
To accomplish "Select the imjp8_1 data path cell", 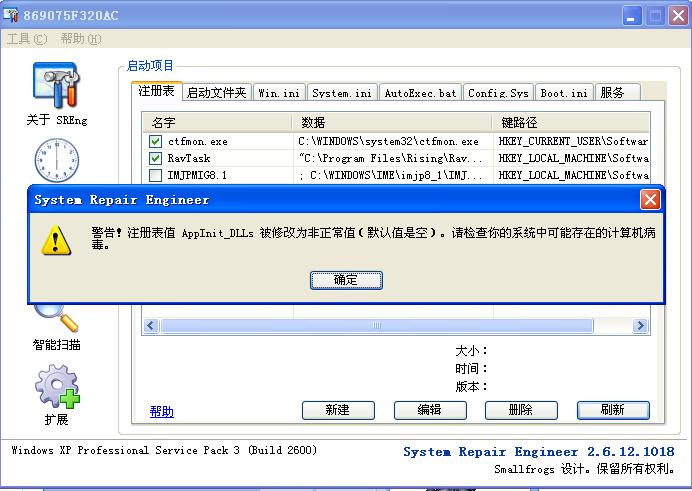I will click(393, 175).
